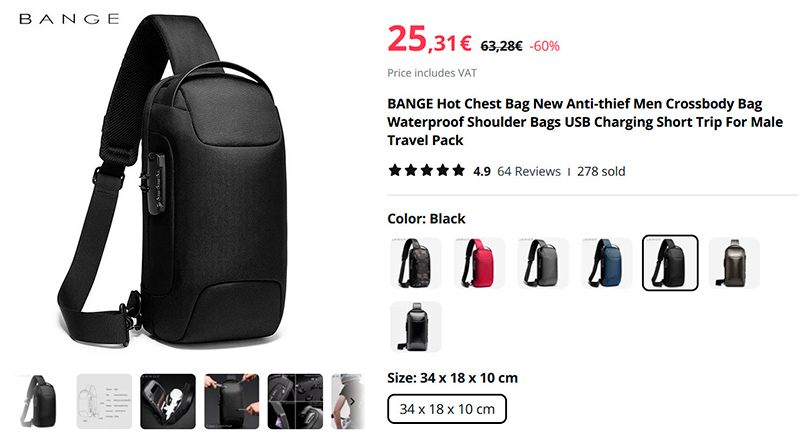The image size is (800, 441).
Task: Click the 278 sold text
Action: [601, 172]
